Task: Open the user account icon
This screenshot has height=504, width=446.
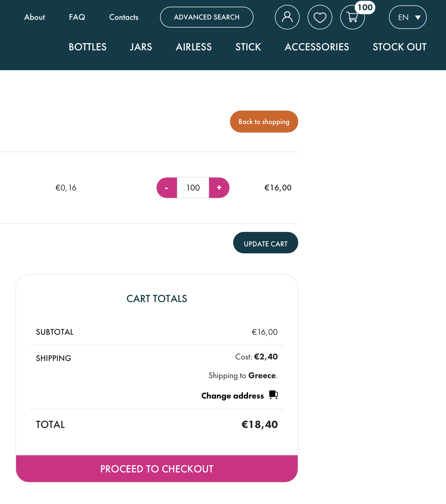Action: (287, 17)
